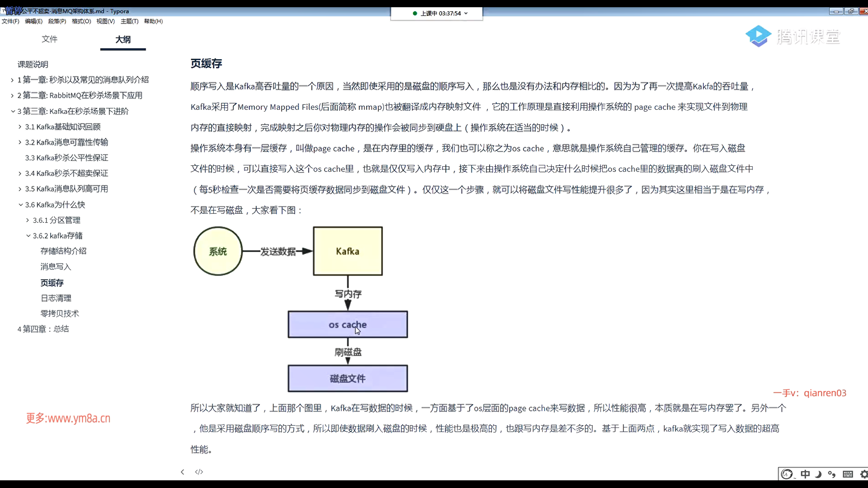This screenshot has width=868, height=488.
Task: Click the IME logo icon
Action: 787,474
